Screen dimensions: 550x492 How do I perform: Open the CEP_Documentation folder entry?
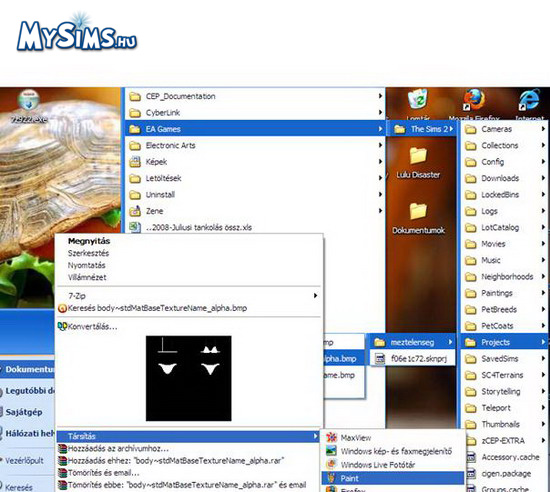[x=255, y=96]
